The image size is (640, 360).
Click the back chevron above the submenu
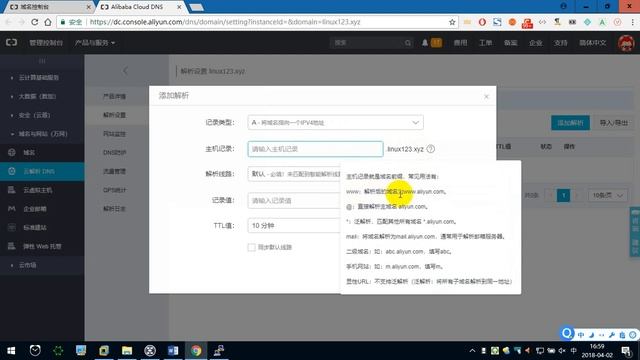click(x=125, y=71)
